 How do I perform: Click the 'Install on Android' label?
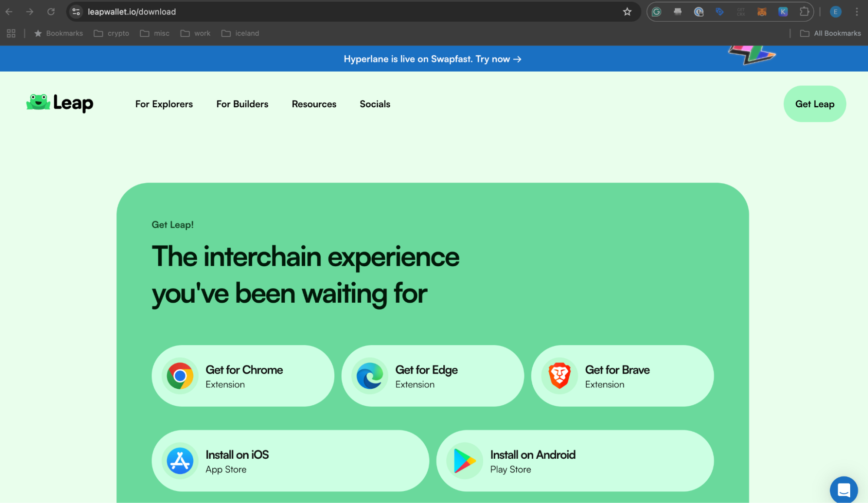click(x=533, y=455)
